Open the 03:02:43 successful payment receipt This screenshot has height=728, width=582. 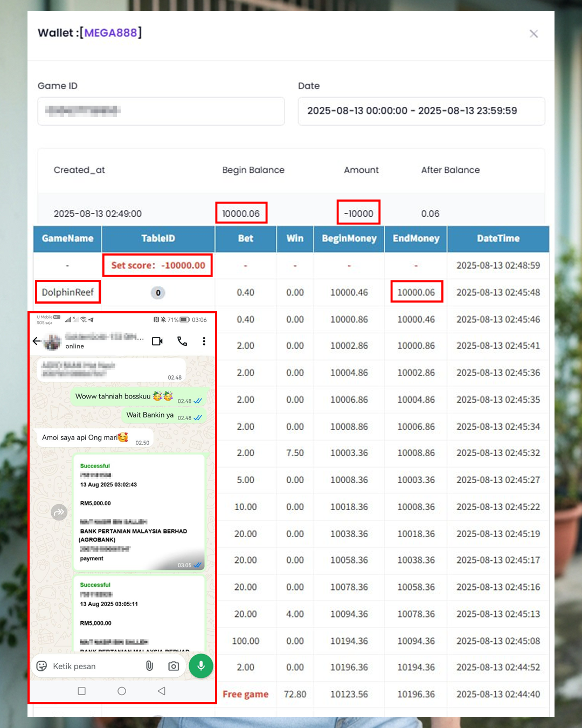139,512
